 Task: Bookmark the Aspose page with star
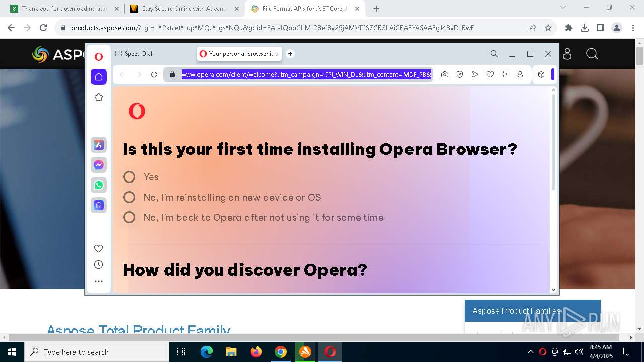[548, 28]
